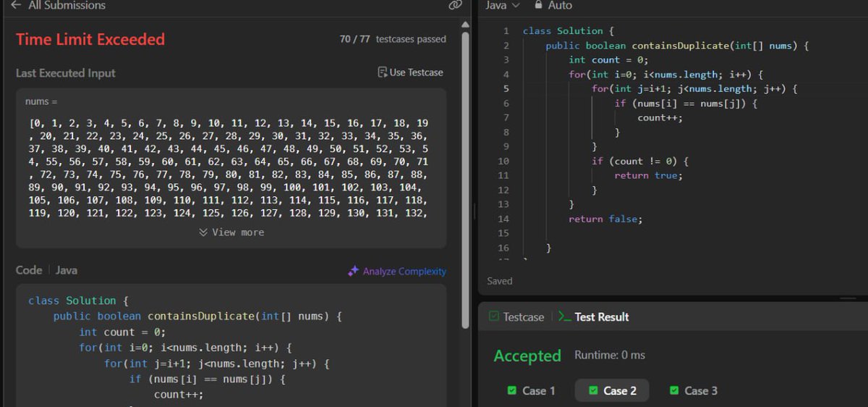The width and height of the screenshot is (868, 407).
Task: Click the Auto mode label
Action: point(560,5)
